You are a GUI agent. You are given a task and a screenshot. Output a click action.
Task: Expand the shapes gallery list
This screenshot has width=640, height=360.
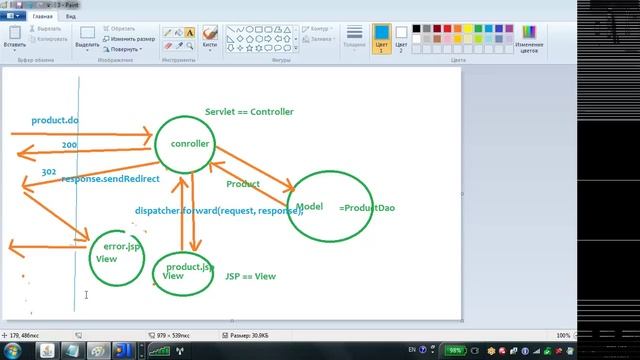(x=296, y=49)
